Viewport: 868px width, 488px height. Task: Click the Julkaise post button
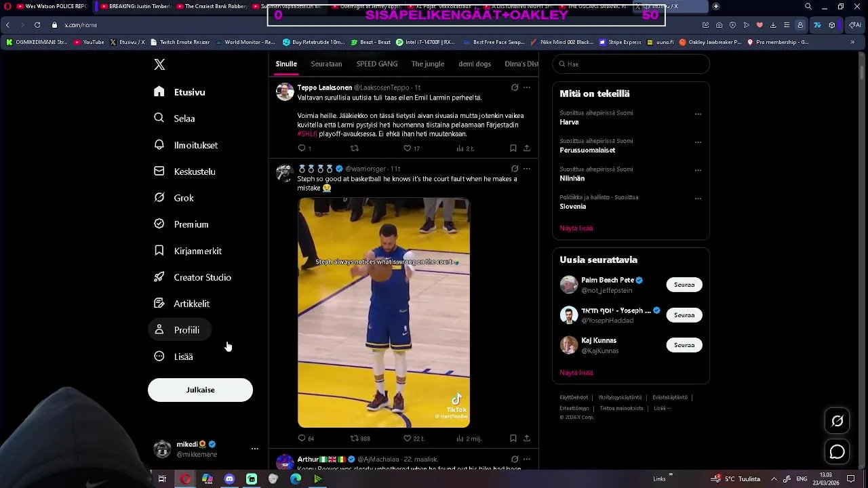200,390
